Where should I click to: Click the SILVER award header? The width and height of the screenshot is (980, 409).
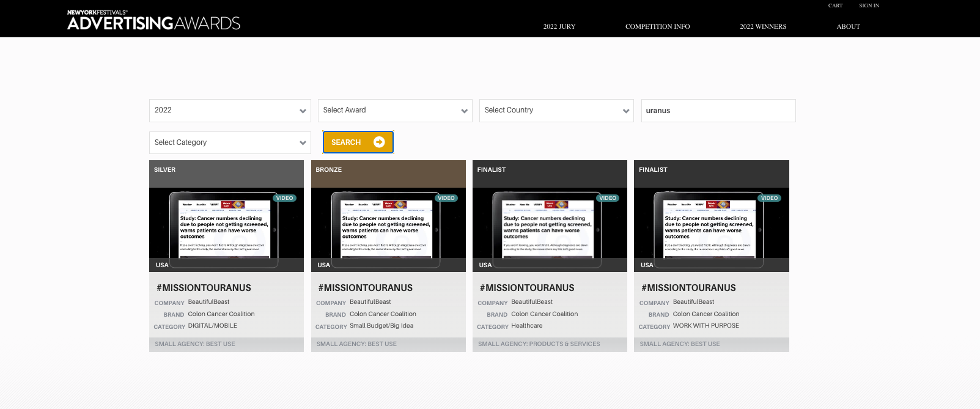(226, 174)
